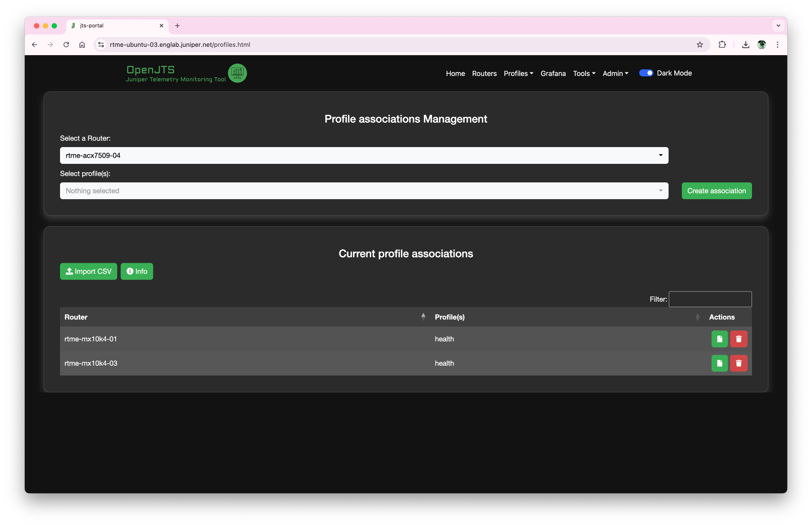Click the OpenJTS logo icon
This screenshot has height=526, width=812.
237,73
